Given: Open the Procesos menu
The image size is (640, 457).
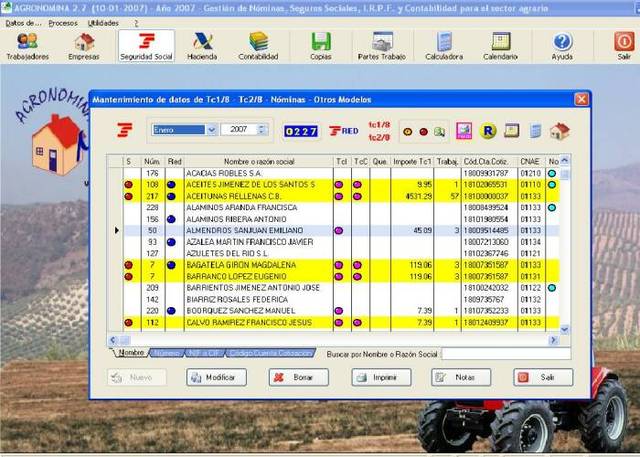Looking at the screenshot, I should [63, 23].
